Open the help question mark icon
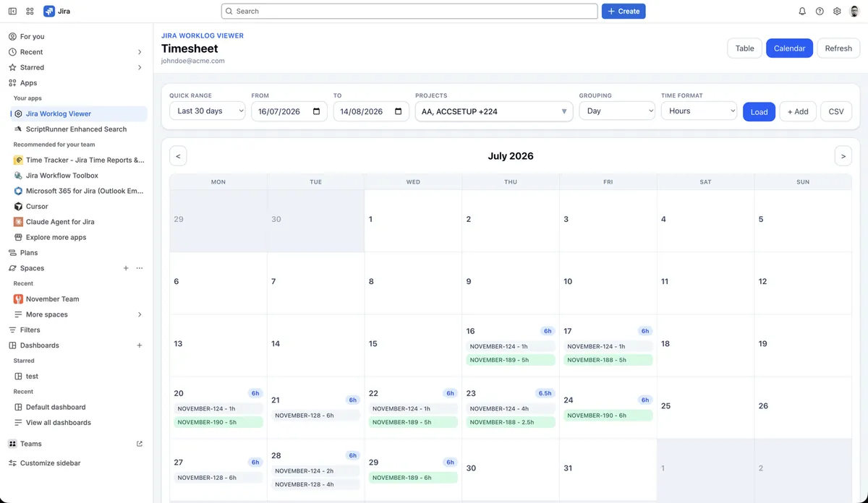 point(820,12)
